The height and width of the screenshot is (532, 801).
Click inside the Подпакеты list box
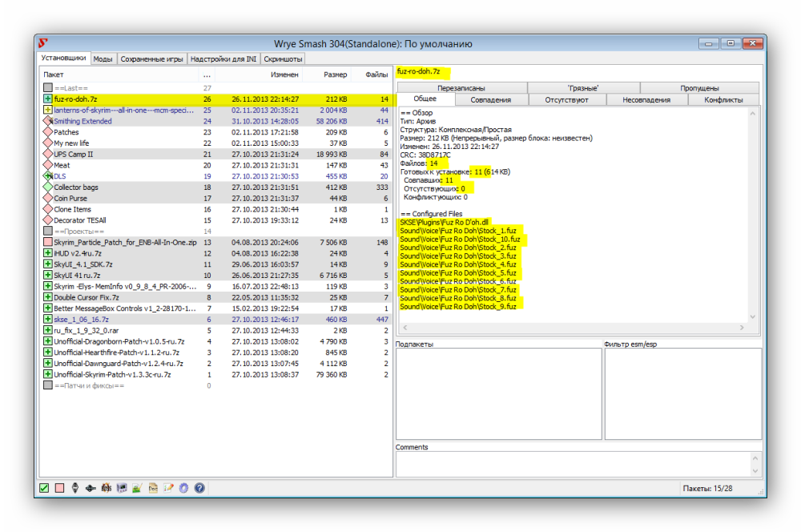point(499,393)
